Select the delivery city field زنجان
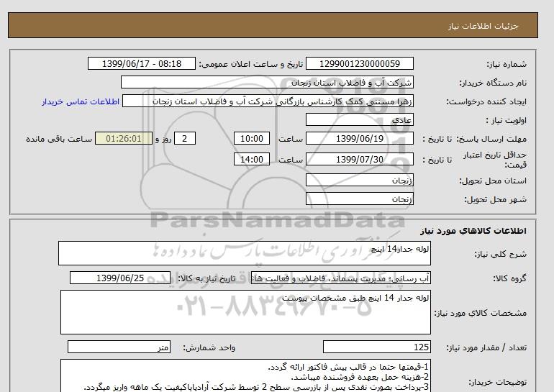This screenshot has height=392, width=554. (x=359, y=199)
